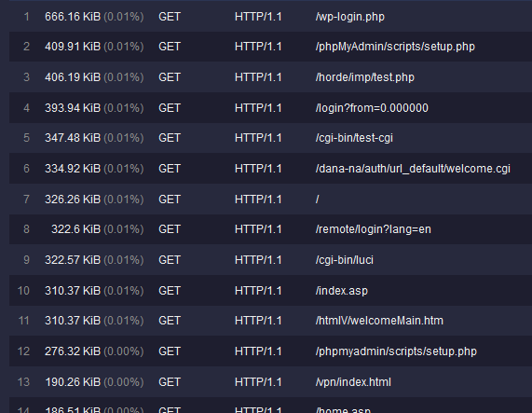This screenshot has width=532, height=413.
Task: Click row number 1
Action: coord(26,17)
